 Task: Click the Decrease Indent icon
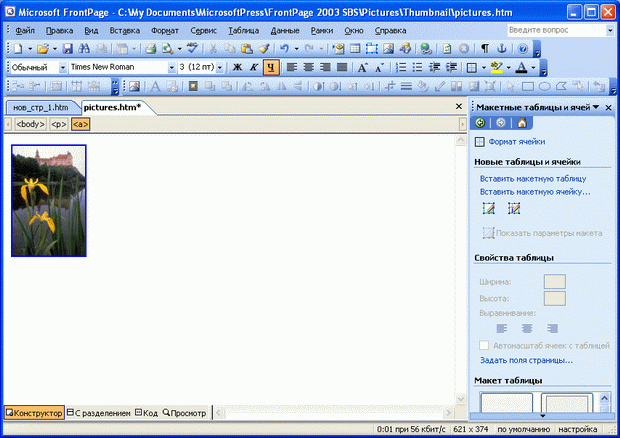click(x=435, y=68)
